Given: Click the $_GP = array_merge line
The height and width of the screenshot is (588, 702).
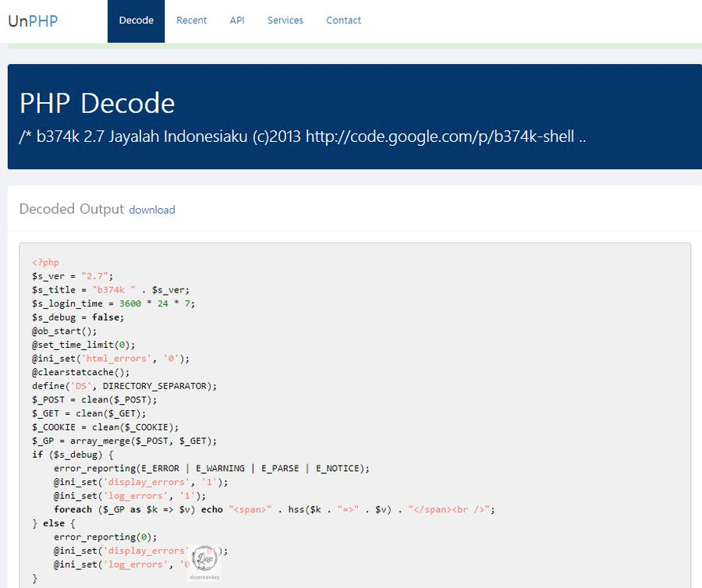Looking at the screenshot, I should 125,441.
